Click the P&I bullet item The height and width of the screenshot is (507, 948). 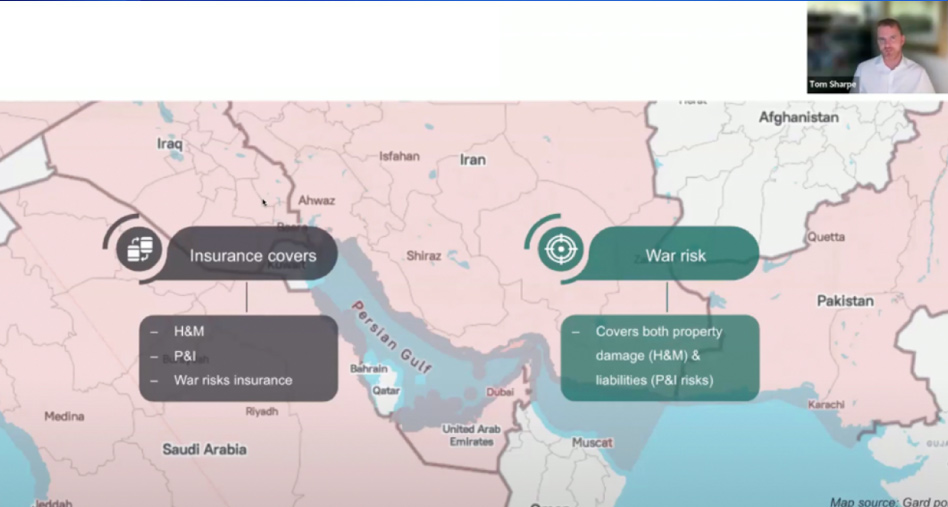(x=185, y=356)
